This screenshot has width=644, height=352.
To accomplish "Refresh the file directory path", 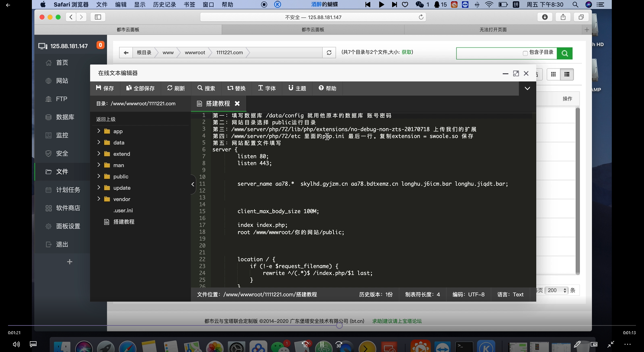I will tap(329, 53).
